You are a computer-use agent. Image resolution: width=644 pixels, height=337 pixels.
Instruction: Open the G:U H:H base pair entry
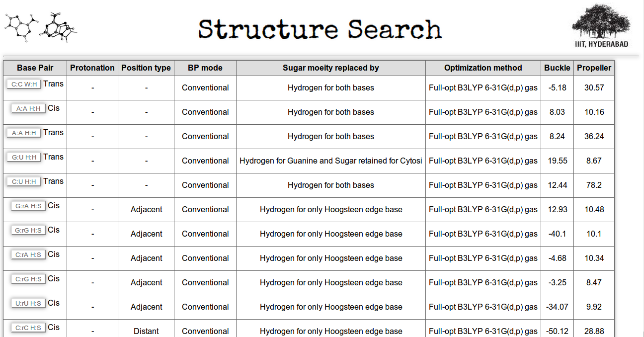point(24,157)
